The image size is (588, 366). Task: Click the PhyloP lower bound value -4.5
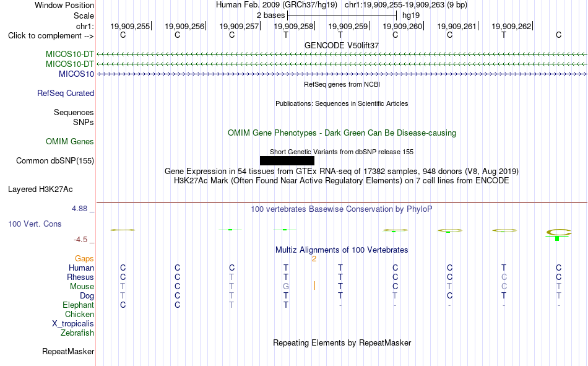[80, 240]
